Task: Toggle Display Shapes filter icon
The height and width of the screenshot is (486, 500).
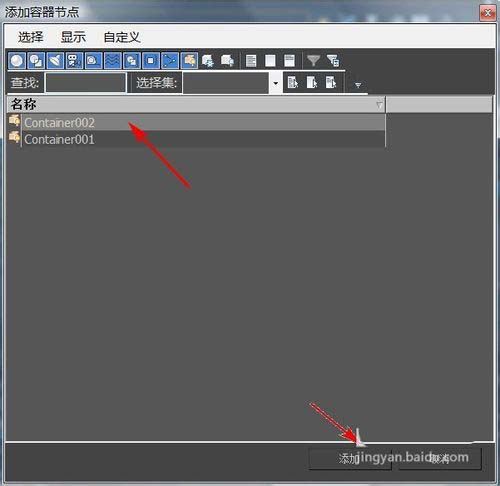Action: [36, 61]
